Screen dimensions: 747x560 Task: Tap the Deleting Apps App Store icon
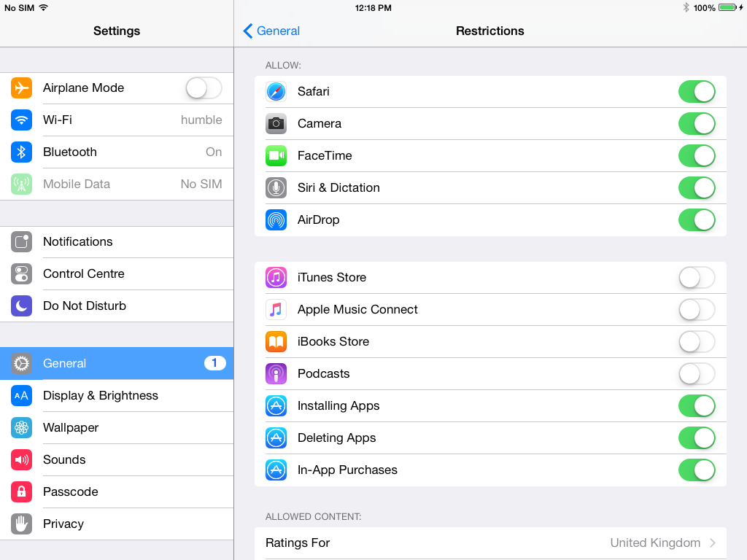(x=276, y=438)
